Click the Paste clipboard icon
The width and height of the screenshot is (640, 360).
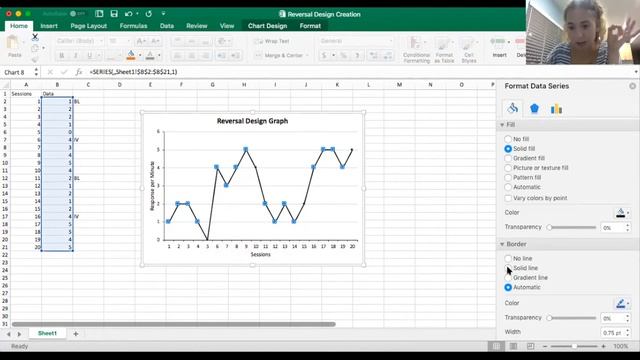pyautogui.click(x=14, y=42)
